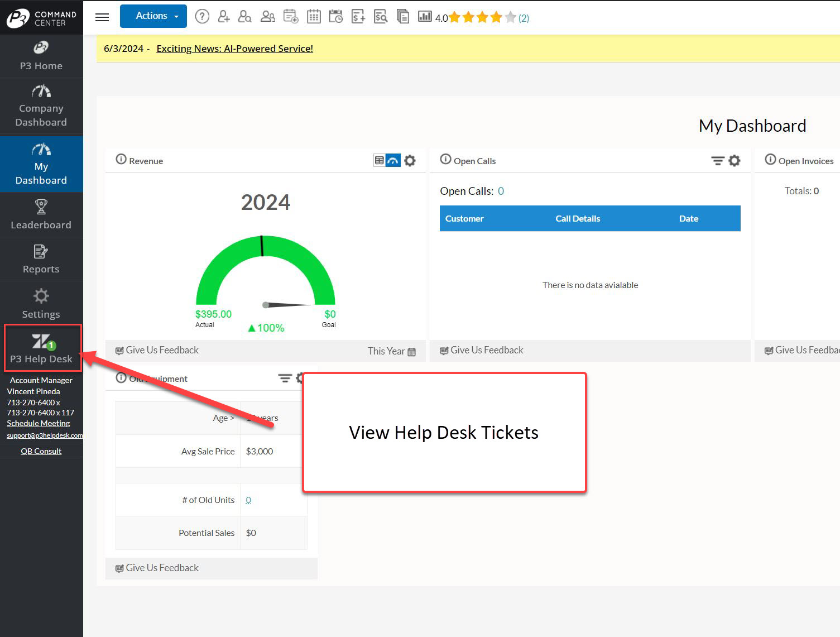This screenshot has width=840, height=637.
Task: Sort by Date column header
Action: (x=689, y=219)
